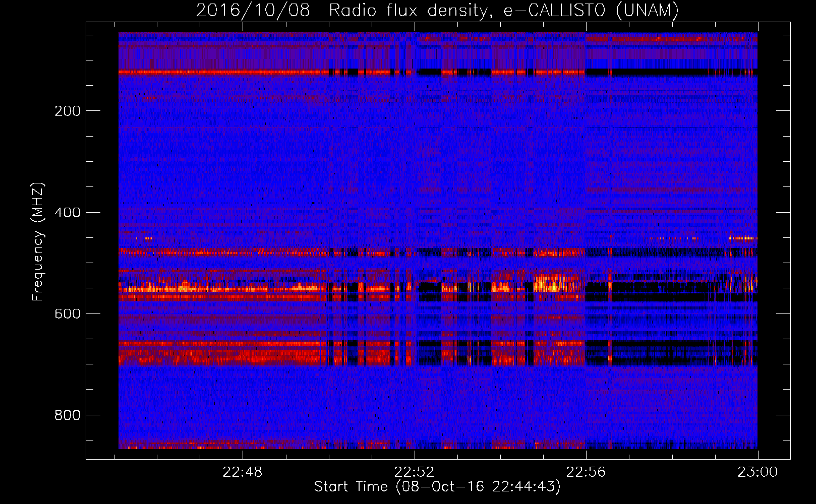Click the 800 frequency tick label
The width and height of the screenshot is (816, 504).
point(68,415)
